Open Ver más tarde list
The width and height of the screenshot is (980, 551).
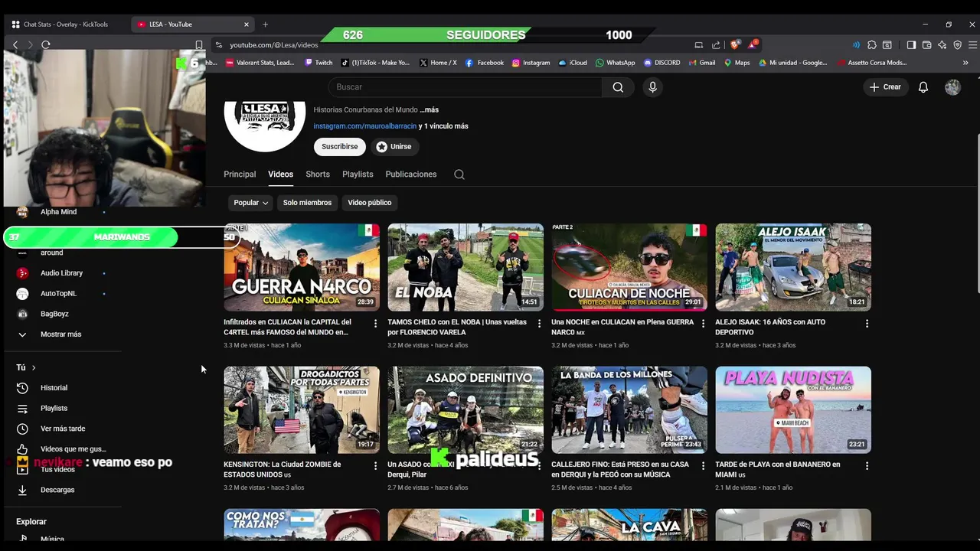click(63, 429)
